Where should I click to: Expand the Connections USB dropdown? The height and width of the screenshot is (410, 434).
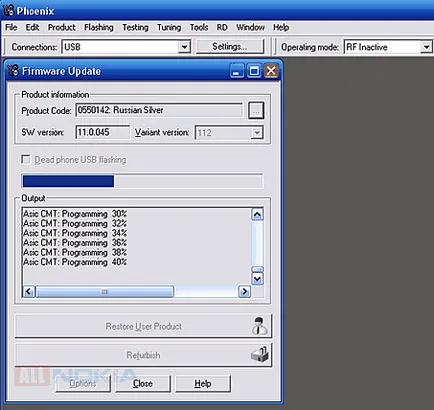pyautogui.click(x=184, y=47)
